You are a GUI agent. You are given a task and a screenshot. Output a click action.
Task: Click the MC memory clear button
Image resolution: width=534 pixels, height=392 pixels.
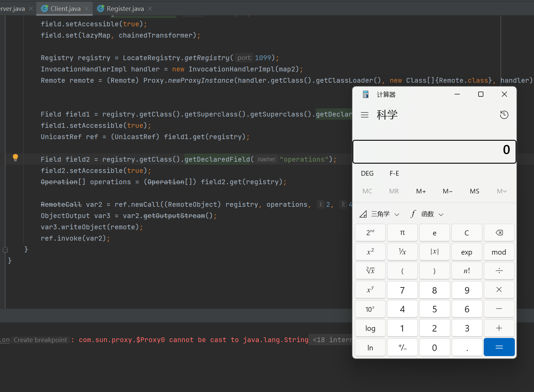coord(367,191)
